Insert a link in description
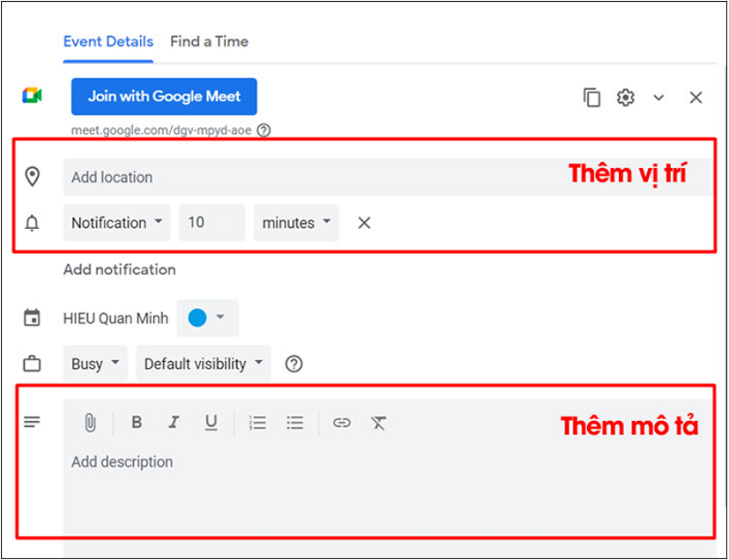Viewport: 729px width, 560px height. [342, 423]
